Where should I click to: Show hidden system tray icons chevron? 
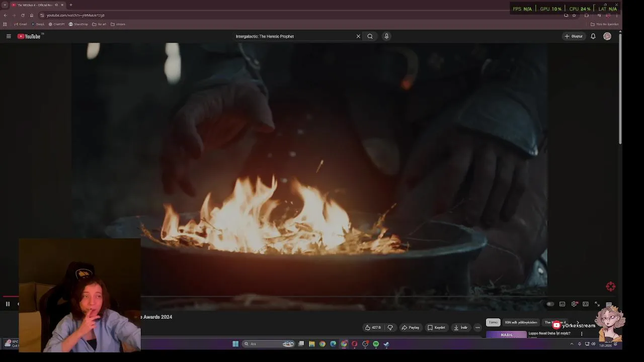tap(572, 344)
